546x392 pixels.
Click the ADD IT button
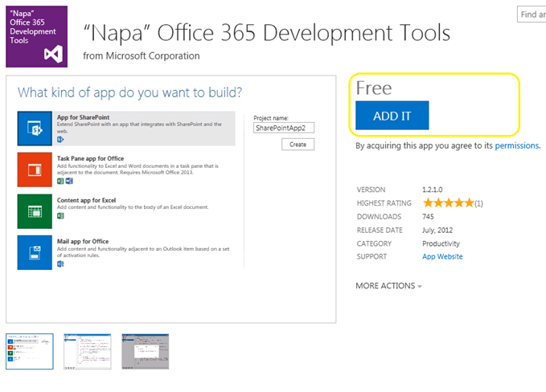(392, 116)
